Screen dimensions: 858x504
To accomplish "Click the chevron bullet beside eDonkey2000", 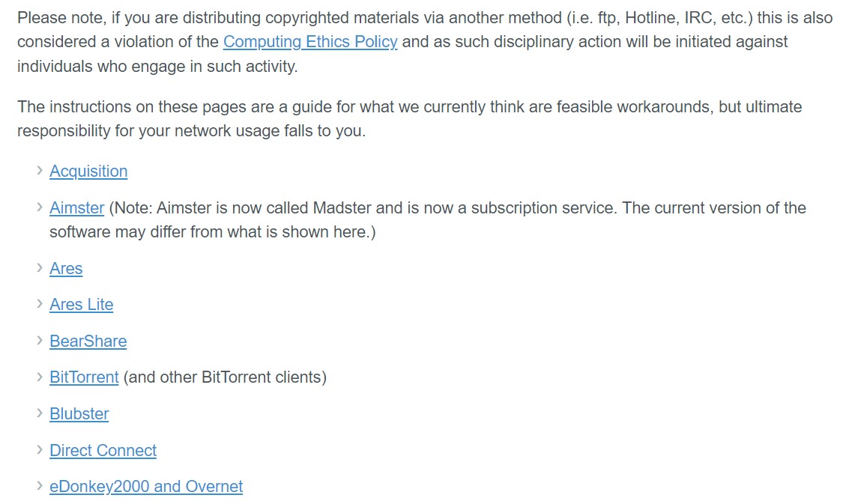I will point(40,486).
